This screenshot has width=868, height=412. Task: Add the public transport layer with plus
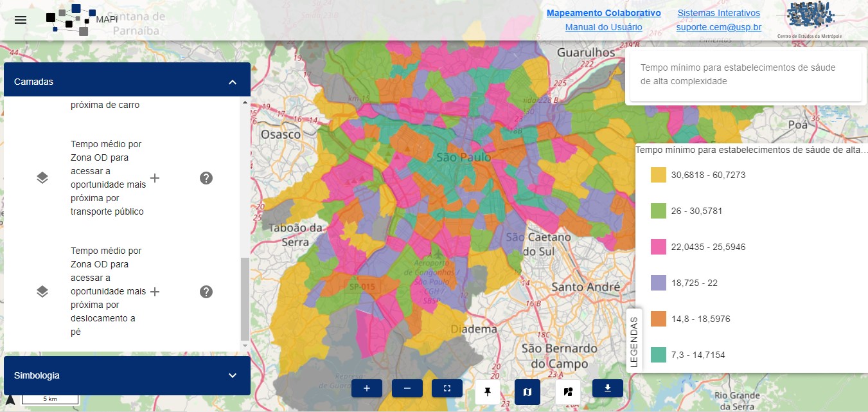tap(155, 178)
